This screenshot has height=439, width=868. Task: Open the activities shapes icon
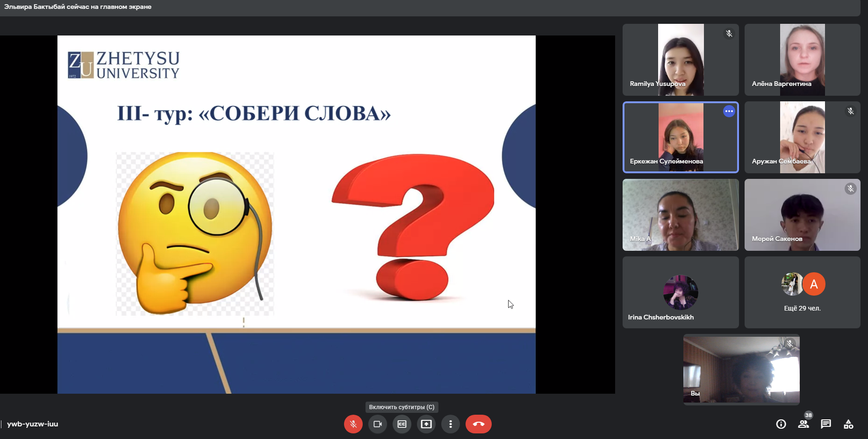(x=848, y=424)
